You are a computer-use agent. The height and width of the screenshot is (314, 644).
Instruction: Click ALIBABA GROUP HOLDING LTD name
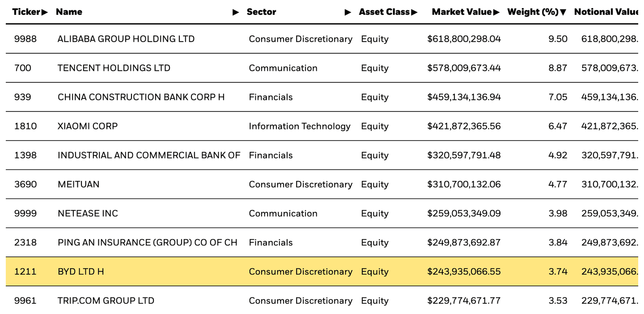126,39
